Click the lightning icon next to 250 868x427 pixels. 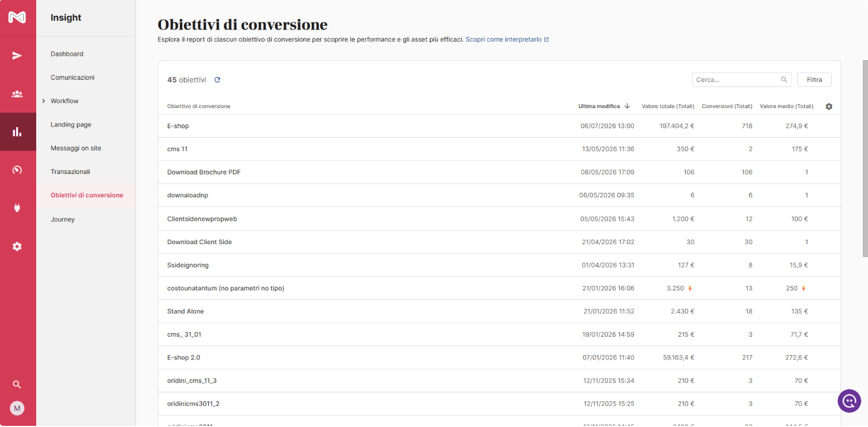coord(803,288)
